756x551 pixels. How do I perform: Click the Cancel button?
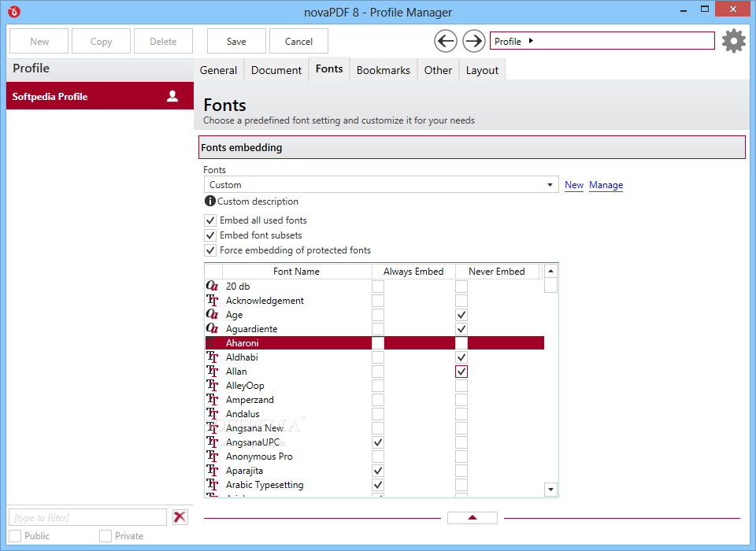298,41
